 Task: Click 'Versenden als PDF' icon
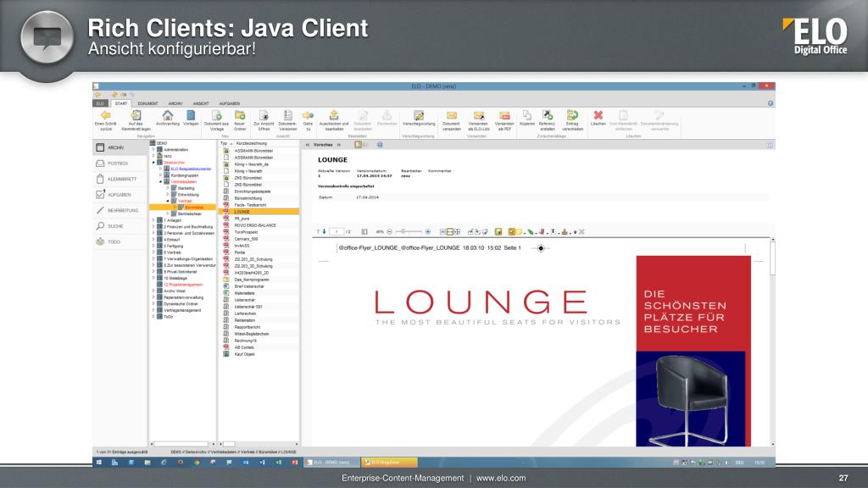click(504, 116)
